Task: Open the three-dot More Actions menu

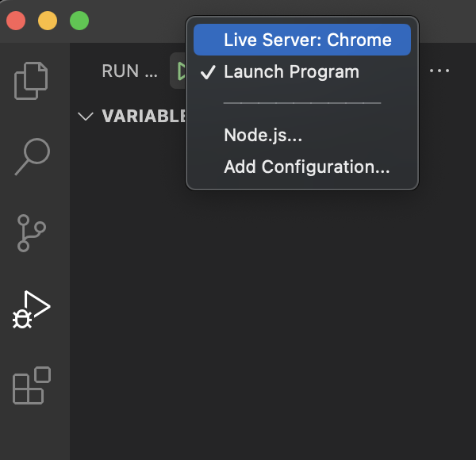Action: (440, 71)
